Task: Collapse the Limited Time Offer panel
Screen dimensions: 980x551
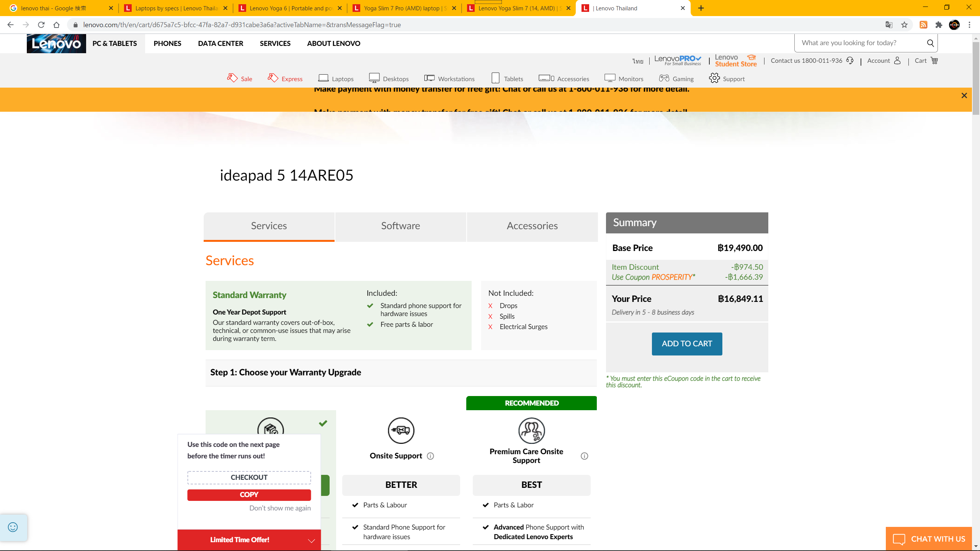Action: [x=311, y=540]
